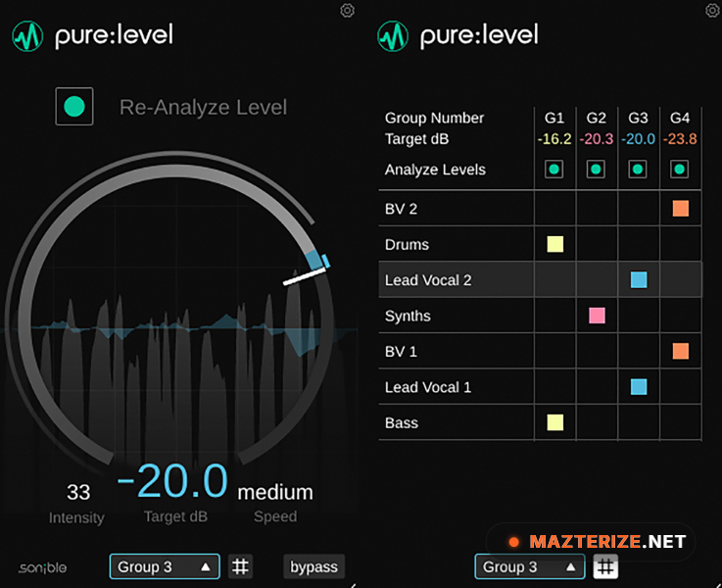This screenshot has width=722, height=588.
Task: Click the Re-Analyze Level label text
Action: tap(203, 107)
